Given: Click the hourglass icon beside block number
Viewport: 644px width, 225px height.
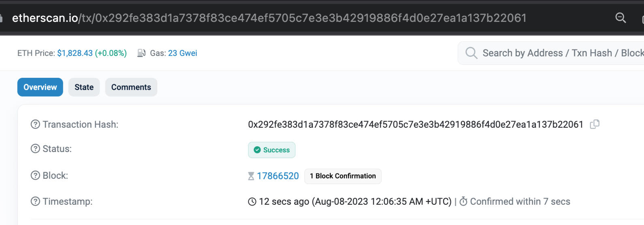Looking at the screenshot, I should [251, 176].
